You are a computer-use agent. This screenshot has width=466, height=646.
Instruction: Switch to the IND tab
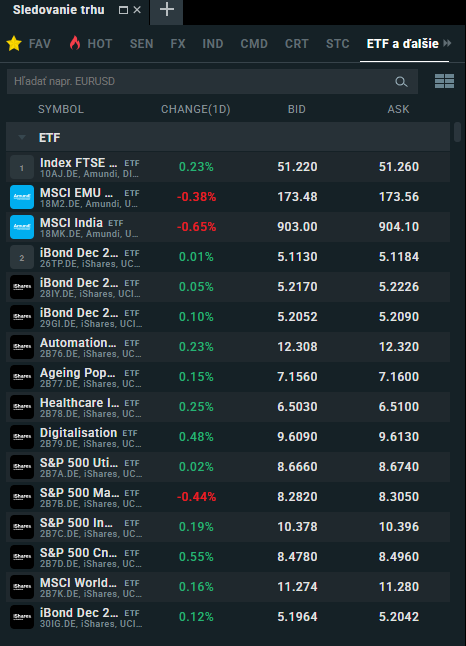click(213, 44)
